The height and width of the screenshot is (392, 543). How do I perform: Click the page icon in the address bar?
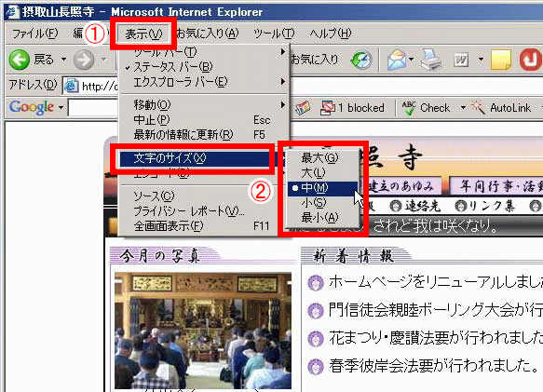coord(72,86)
